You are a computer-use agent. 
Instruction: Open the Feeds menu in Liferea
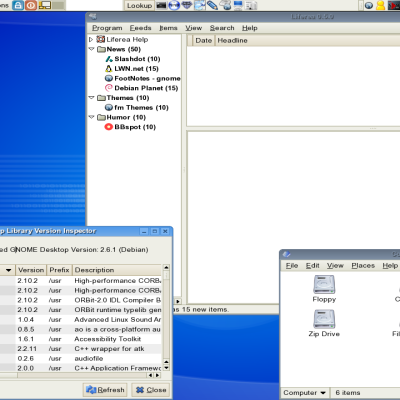pyautogui.click(x=140, y=28)
